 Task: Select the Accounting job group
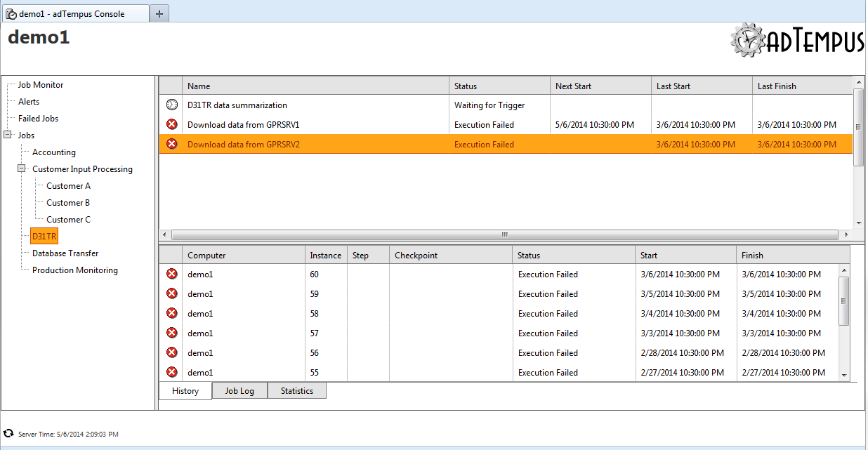54,152
